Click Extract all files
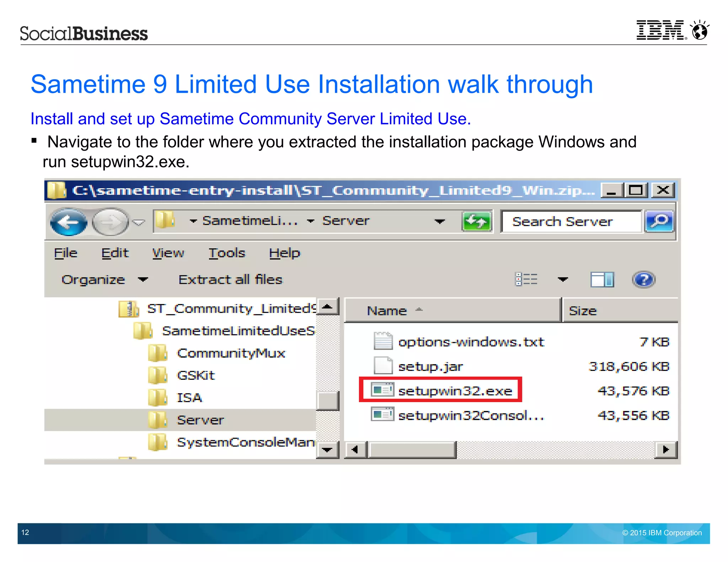Screen dimensions: 728x562 coord(230,280)
